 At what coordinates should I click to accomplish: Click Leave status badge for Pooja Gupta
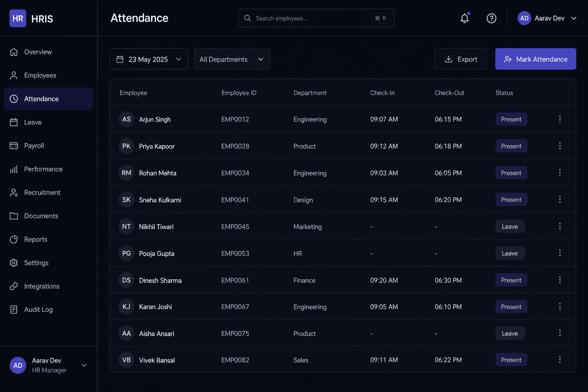[510, 253]
